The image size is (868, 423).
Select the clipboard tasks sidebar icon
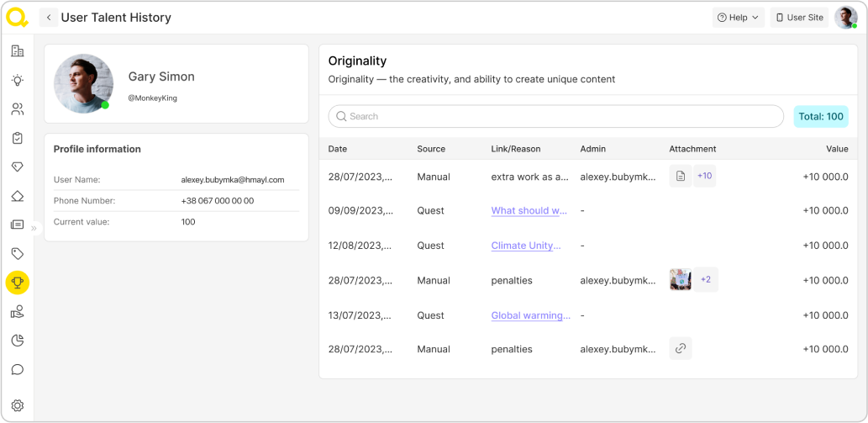click(17, 138)
